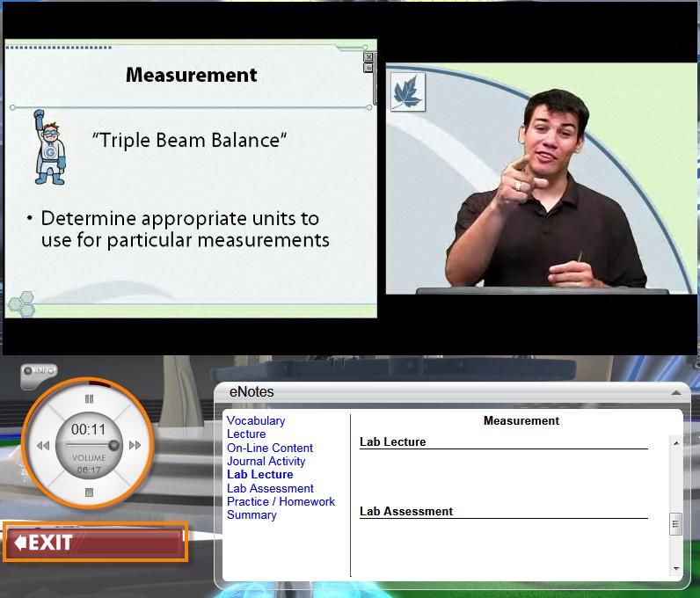Open the Lab Assessment sidebar link

point(270,488)
